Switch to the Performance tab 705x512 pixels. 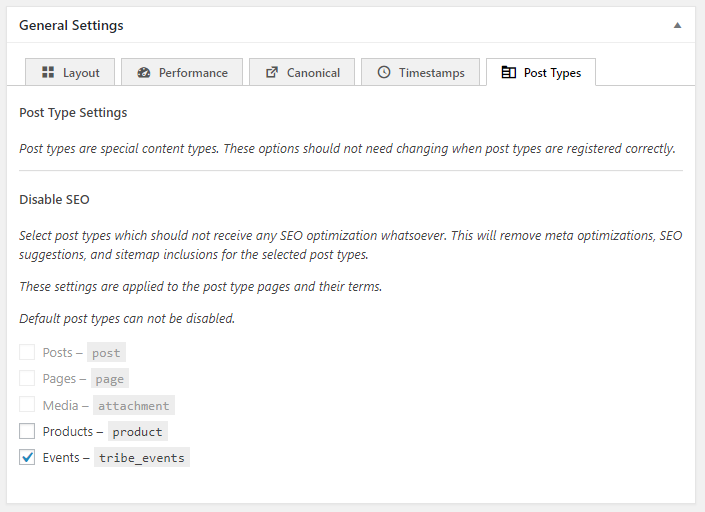(182, 72)
